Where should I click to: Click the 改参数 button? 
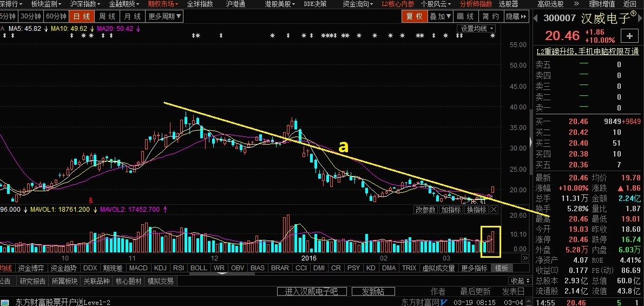click(x=425, y=210)
